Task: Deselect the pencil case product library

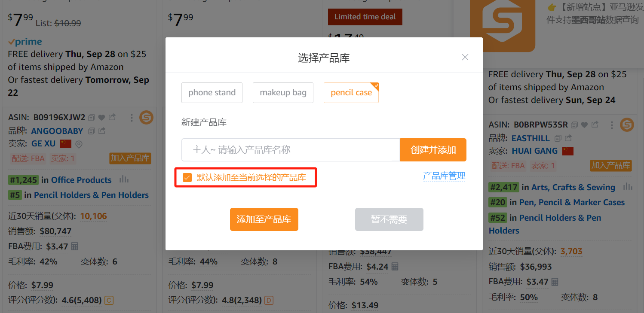Action: (x=351, y=93)
